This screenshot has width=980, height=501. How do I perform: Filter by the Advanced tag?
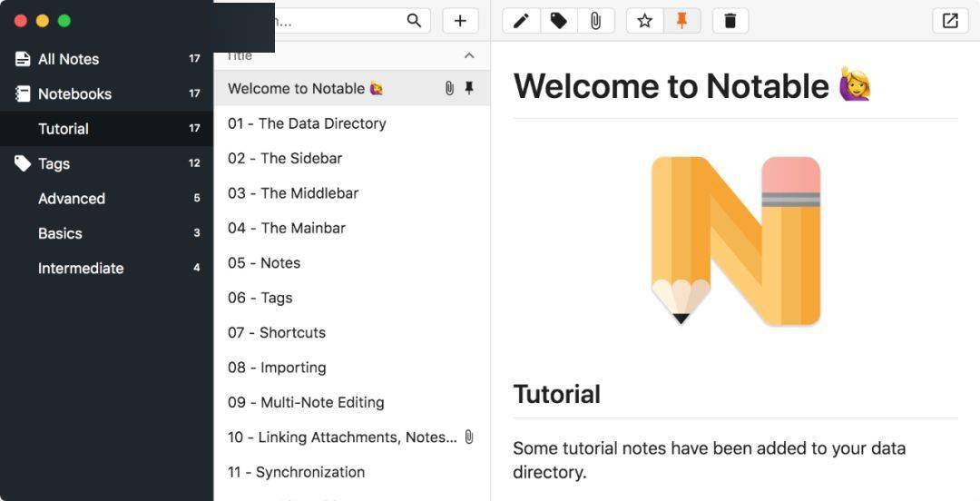[107, 198]
